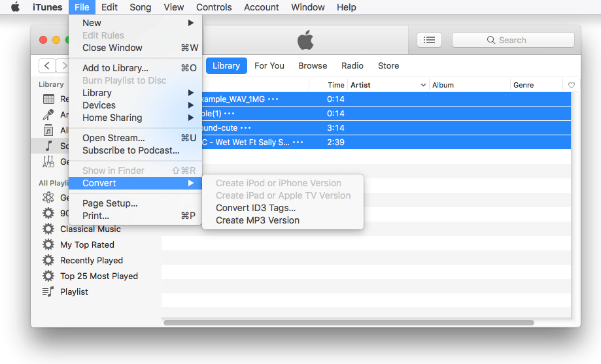Click in the Search field
Screen dimensions: 601x364
tap(513, 40)
